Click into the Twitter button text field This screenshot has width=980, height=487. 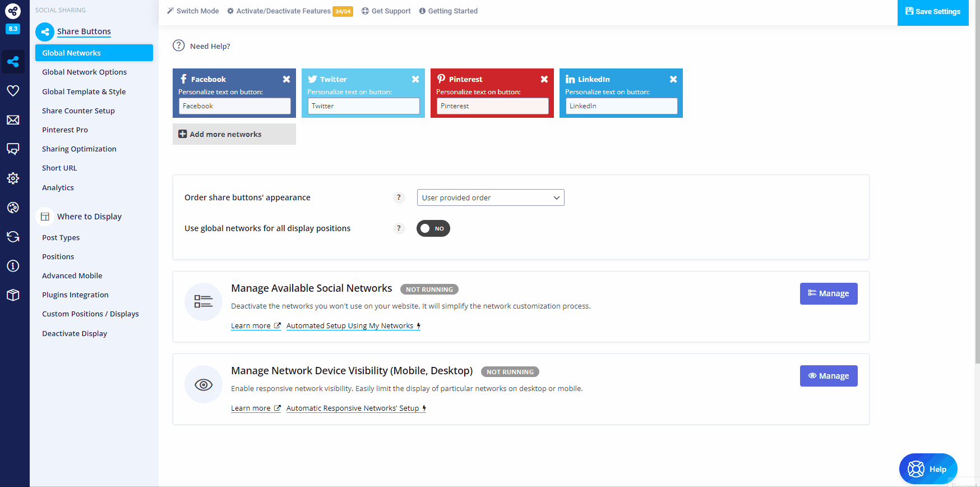coord(363,106)
